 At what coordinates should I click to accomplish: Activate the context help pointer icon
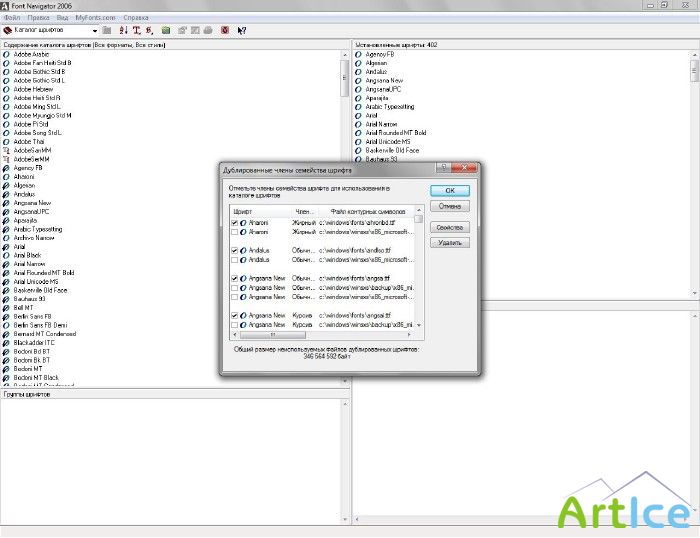[x=242, y=30]
